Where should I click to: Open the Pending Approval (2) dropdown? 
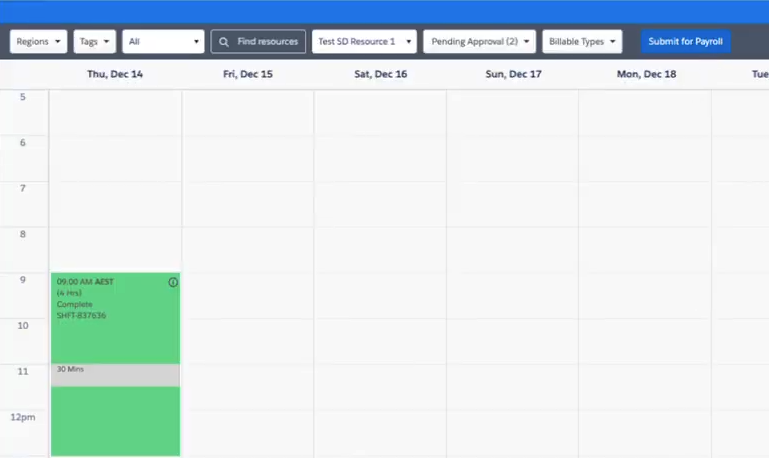(x=480, y=42)
